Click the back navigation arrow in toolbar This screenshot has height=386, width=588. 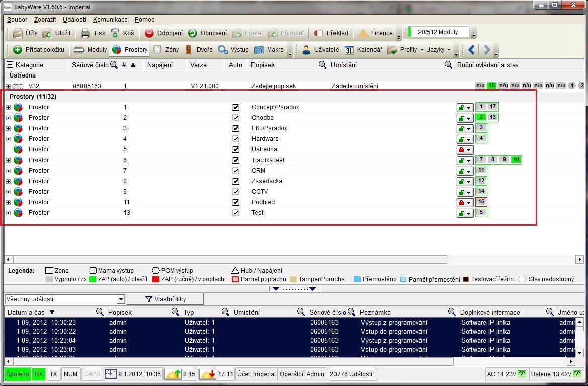tap(471, 50)
